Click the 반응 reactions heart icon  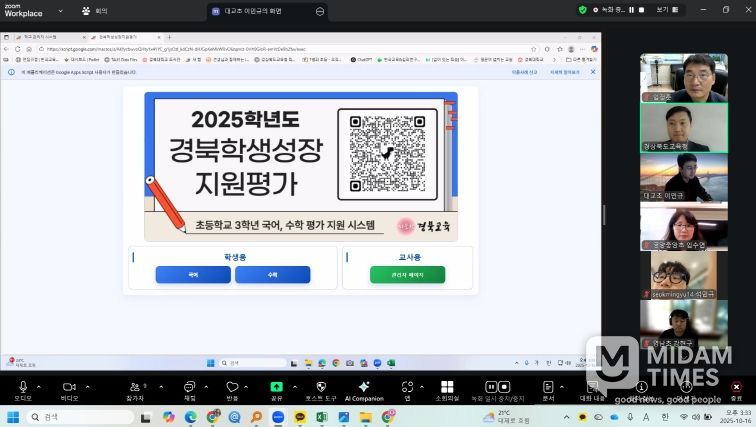(x=232, y=386)
